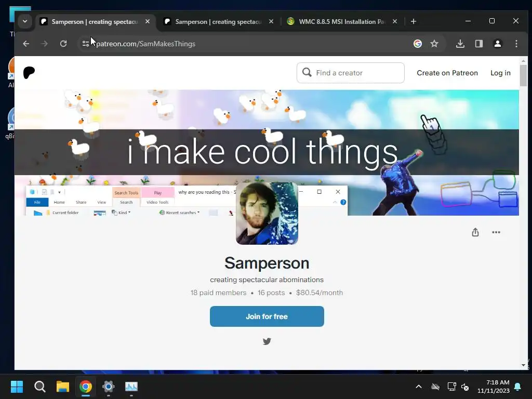Open File Explorer from taskbar

tap(63, 387)
